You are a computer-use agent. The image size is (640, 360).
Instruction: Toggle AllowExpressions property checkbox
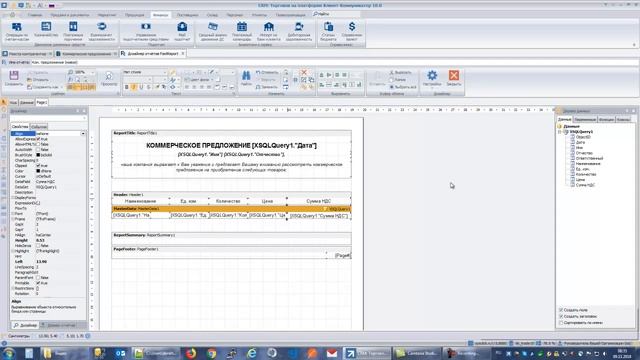coord(38,139)
